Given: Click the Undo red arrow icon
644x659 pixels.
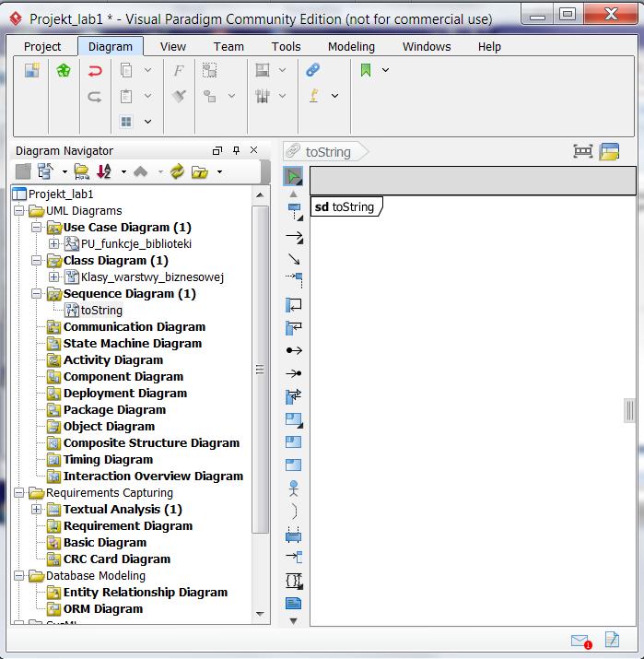Looking at the screenshot, I should pyautogui.click(x=95, y=71).
